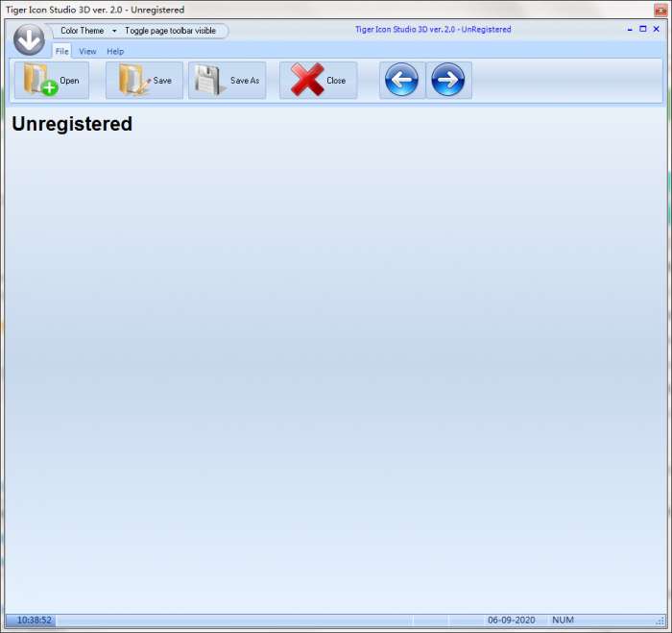Click the round application menu orb button
Viewport: 672px width, 633px height.
29,39
